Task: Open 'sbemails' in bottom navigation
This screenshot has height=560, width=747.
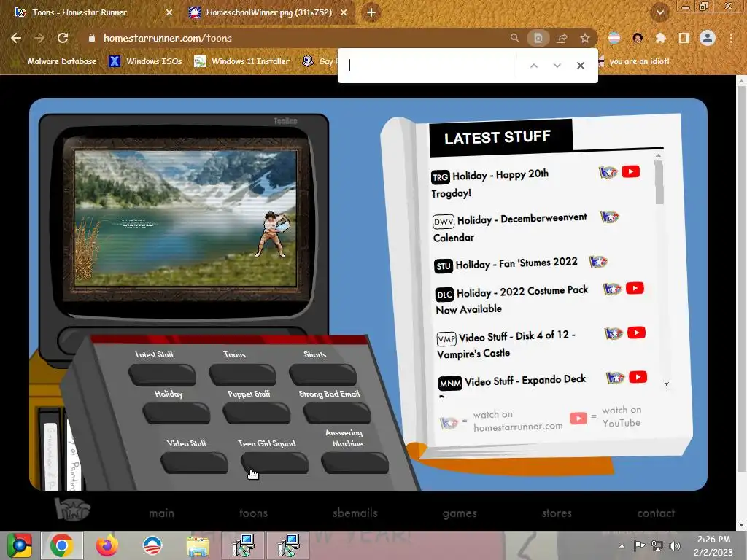Action: [355, 513]
